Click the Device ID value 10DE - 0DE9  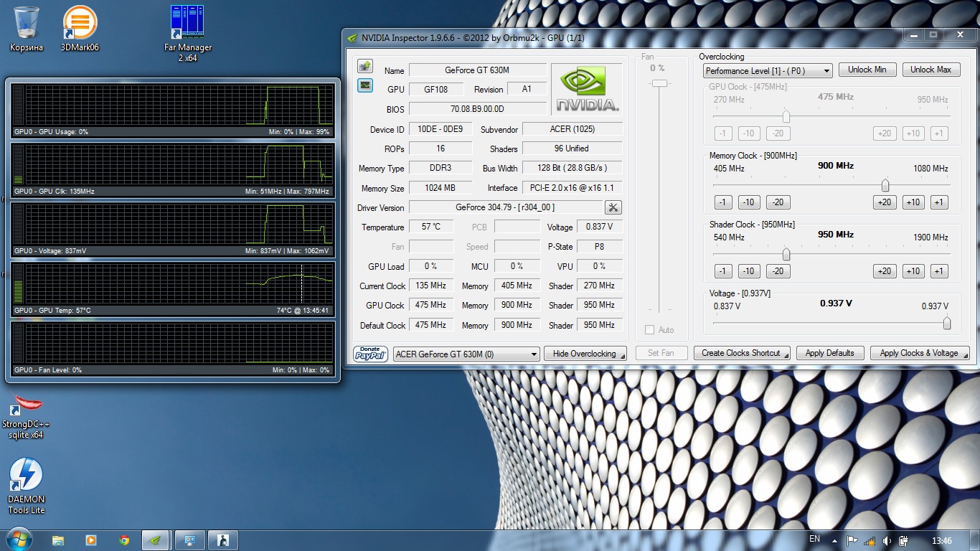pyautogui.click(x=440, y=129)
